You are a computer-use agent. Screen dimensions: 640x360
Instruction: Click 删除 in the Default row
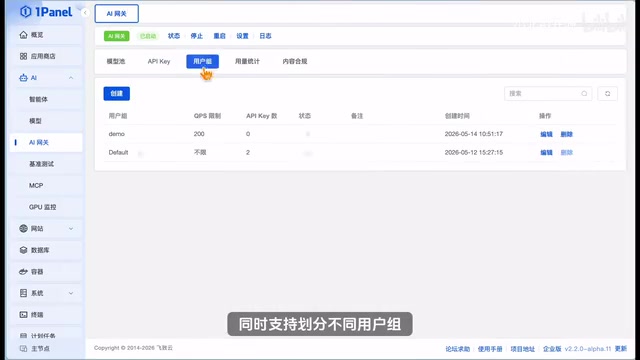tap(567, 152)
